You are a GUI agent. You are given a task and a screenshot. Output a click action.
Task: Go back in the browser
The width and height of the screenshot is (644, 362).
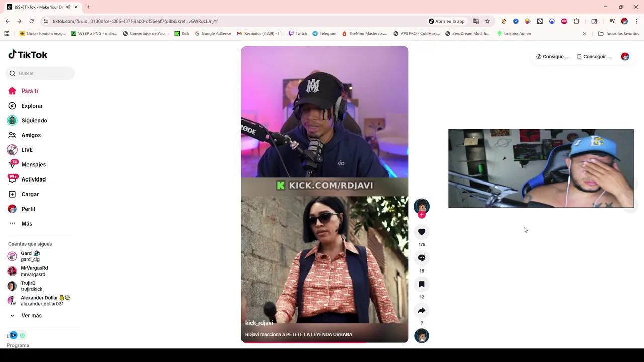click(7, 21)
